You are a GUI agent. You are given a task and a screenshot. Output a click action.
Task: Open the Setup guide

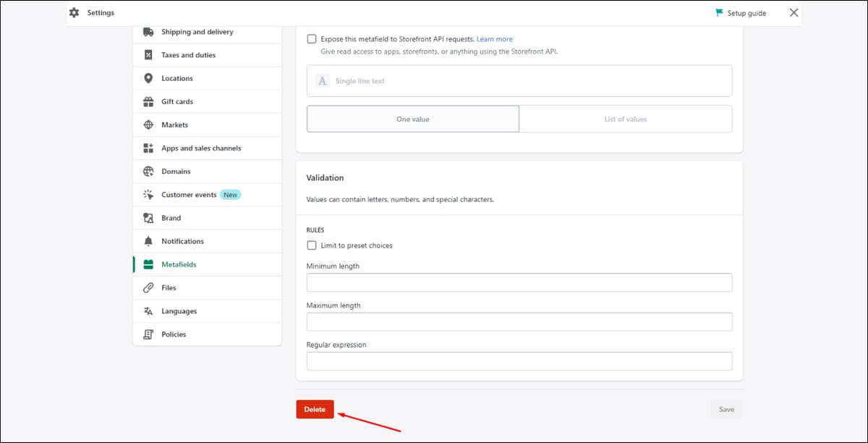click(741, 13)
